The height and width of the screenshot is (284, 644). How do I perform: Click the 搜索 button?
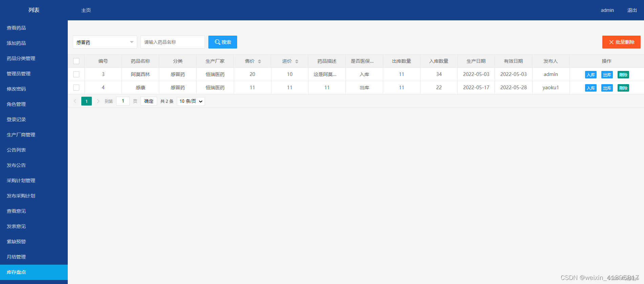point(223,42)
